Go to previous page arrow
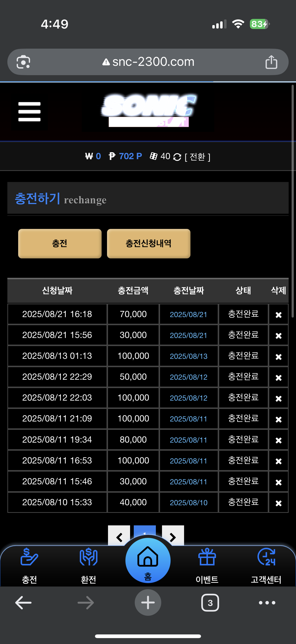 pyautogui.click(x=119, y=536)
